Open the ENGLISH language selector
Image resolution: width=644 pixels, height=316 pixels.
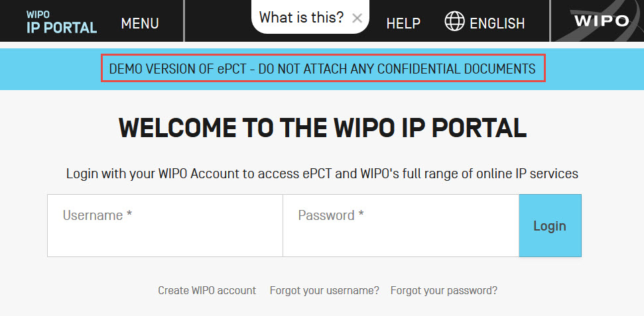(x=497, y=24)
